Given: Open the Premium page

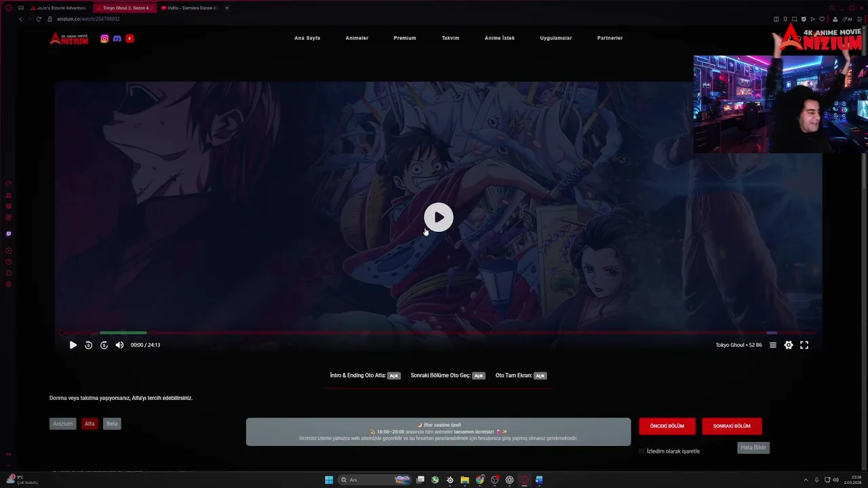Looking at the screenshot, I should click(x=405, y=38).
